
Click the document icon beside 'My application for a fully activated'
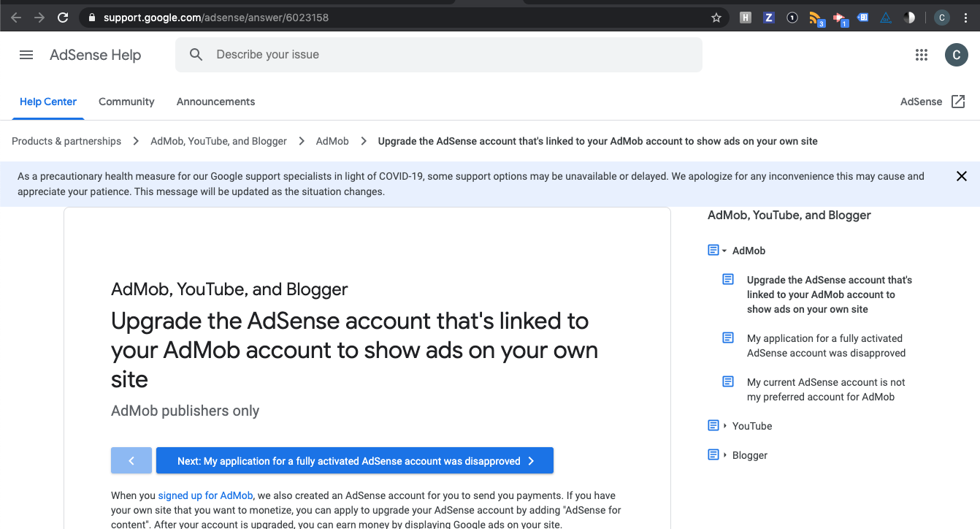point(728,338)
